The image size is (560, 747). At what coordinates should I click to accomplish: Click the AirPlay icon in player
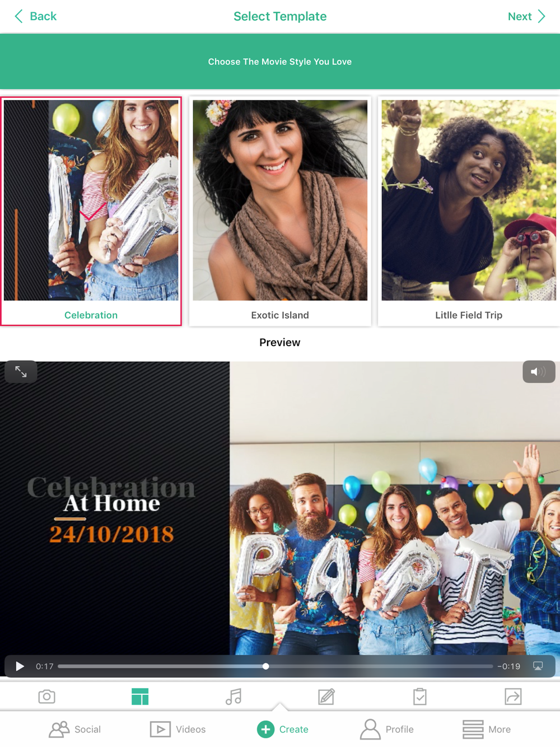538,666
